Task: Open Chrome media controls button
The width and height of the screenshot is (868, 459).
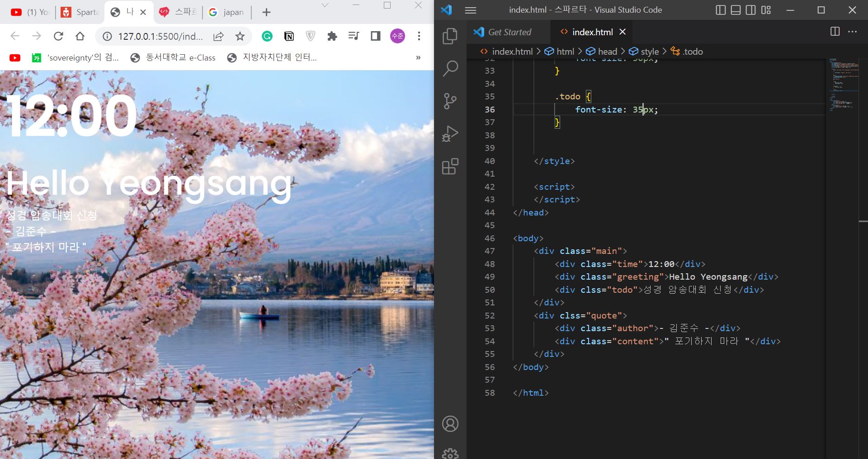Action: 354,36
